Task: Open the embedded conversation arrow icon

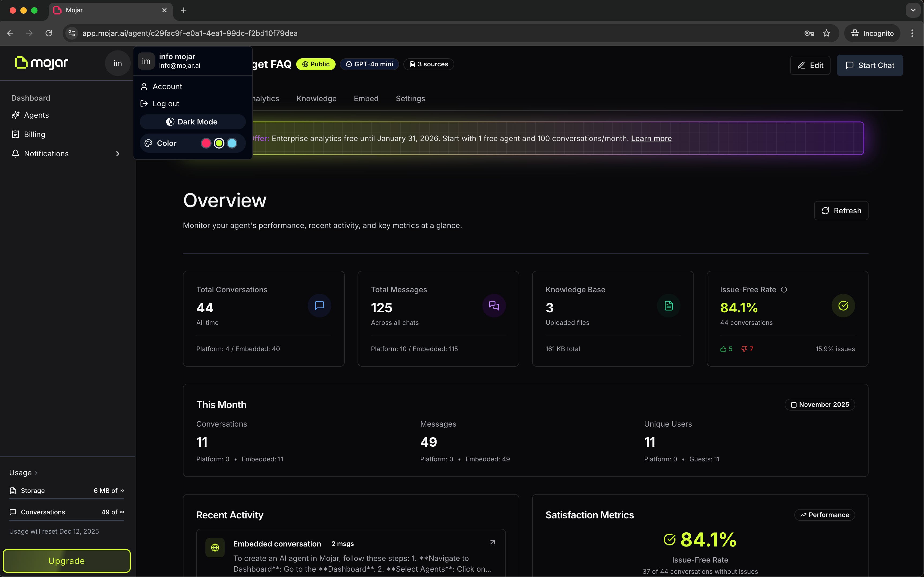Action: point(493,542)
